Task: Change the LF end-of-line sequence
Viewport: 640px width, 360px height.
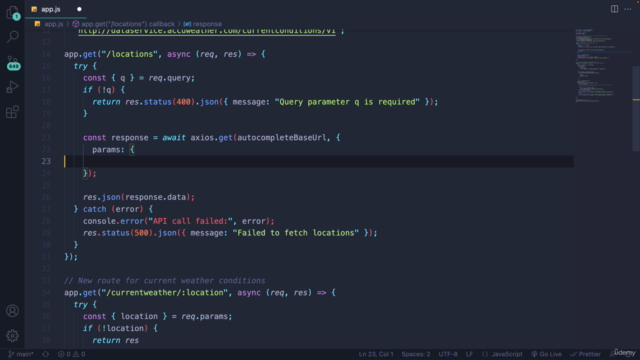Action: click(x=469, y=354)
